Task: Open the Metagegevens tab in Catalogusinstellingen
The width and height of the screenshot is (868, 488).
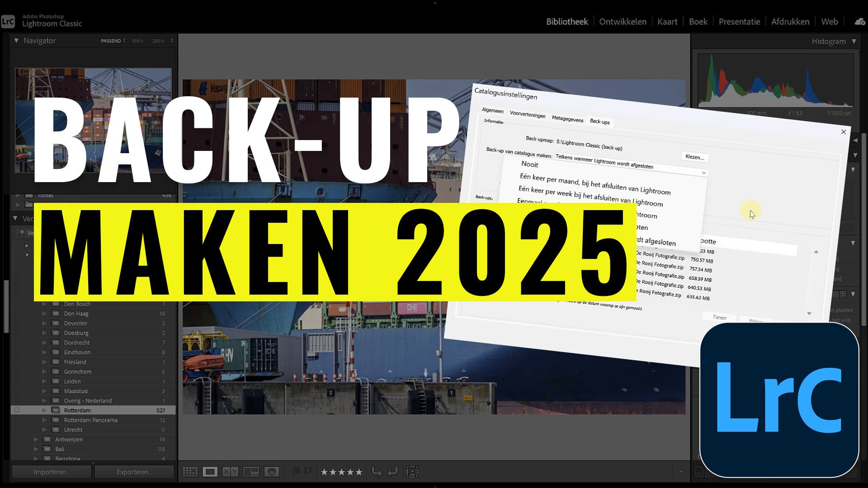Action: 569,120
